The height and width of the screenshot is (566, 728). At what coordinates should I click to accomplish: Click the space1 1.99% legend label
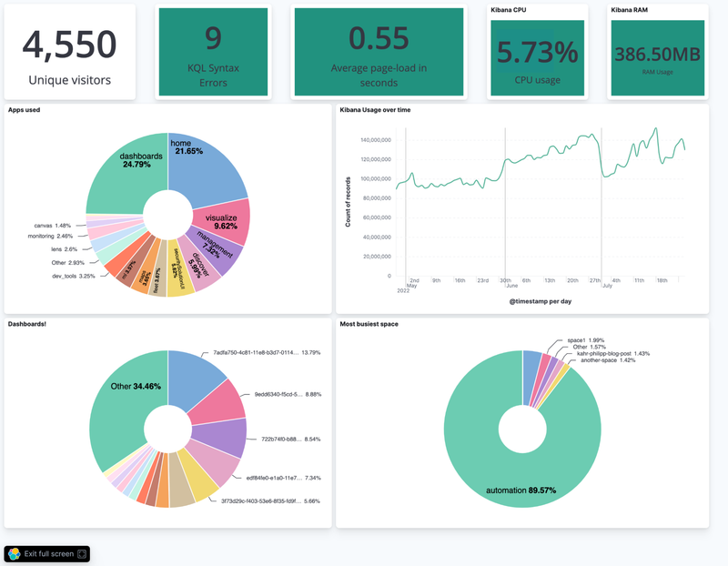[x=585, y=339]
